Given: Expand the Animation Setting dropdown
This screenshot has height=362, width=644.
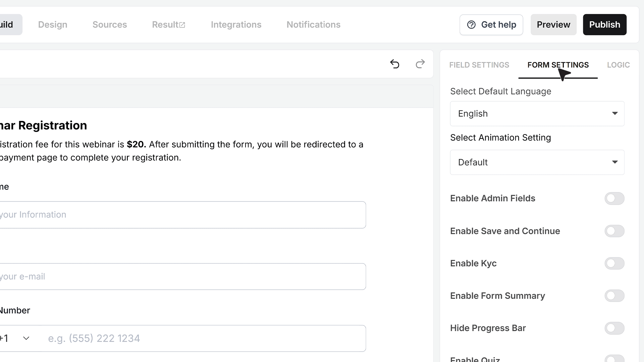Looking at the screenshot, I should (x=537, y=162).
